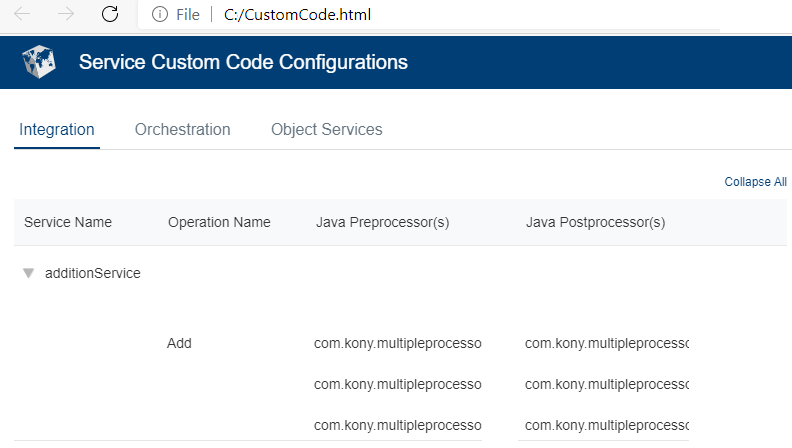Click the address bar URL field
Image resolution: width=792 pixels, height=448 pixels.
point(400,14)
